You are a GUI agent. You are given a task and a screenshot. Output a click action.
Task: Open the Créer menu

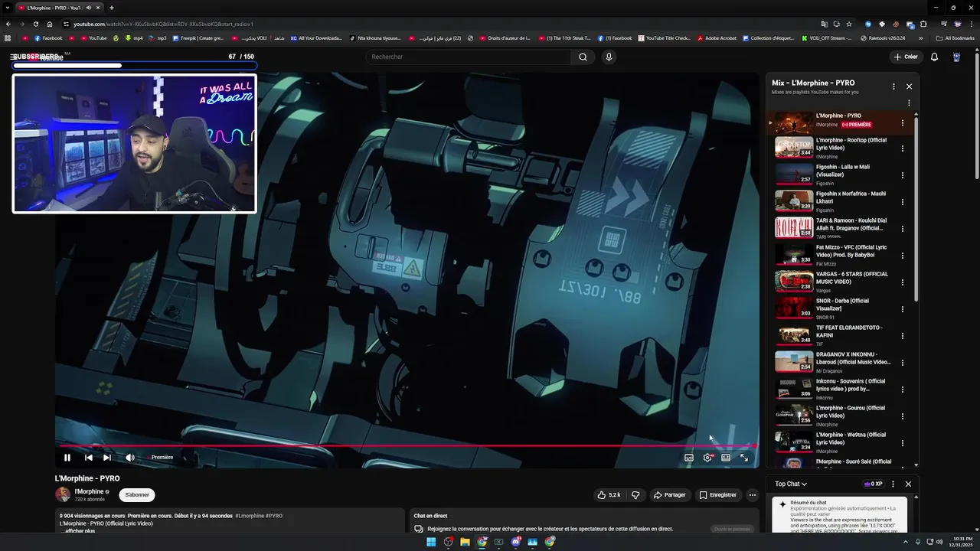(x=905, y=57)
